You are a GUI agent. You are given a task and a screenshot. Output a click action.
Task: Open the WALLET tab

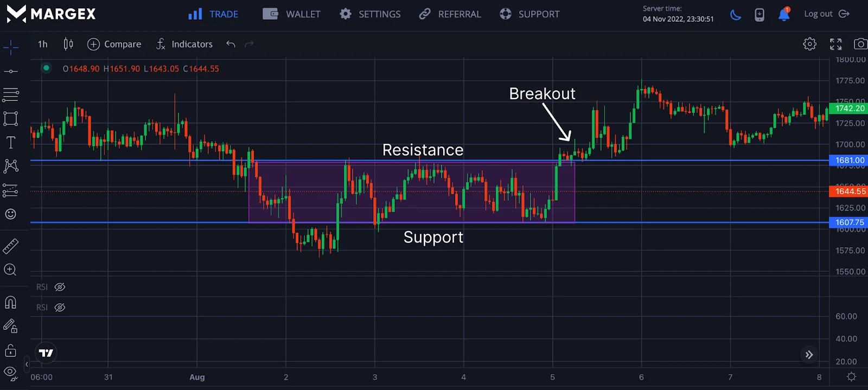pyautogui.click(x=292, y=14)
